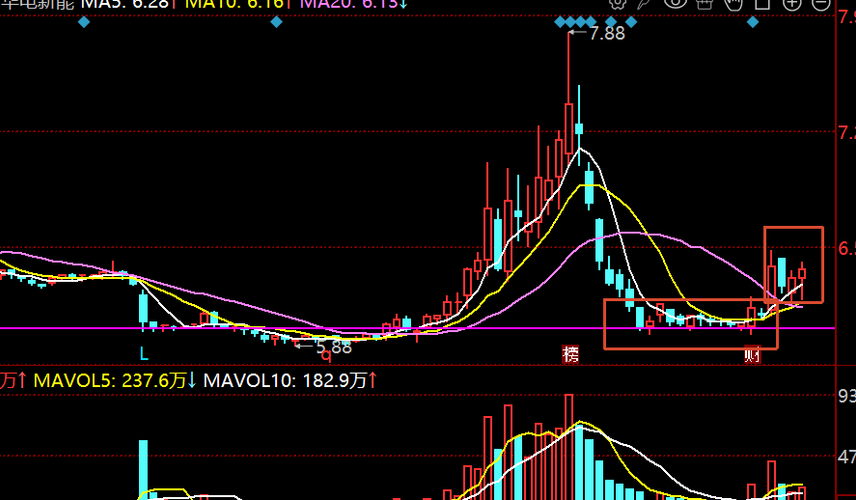This screenshot has height=500, width=856.
Task: Click the 华电新能 stock name
Action: [x=37, y=4]
